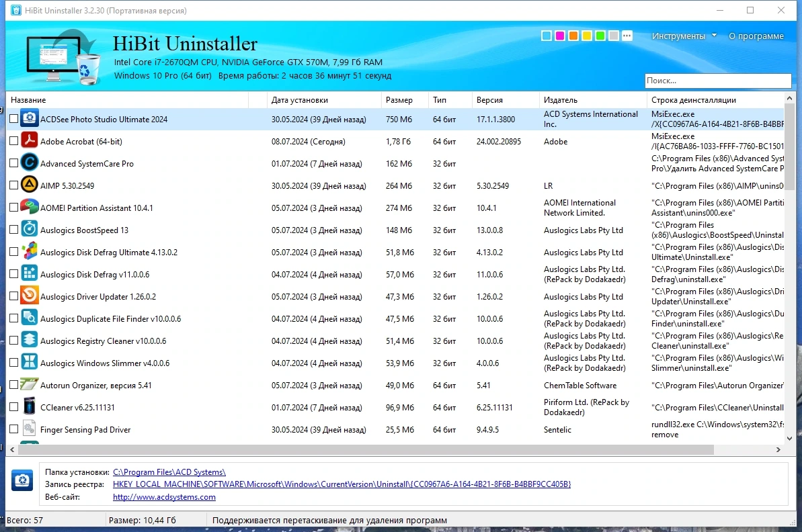Image resolution: width=802 pixels, height=532 pixels.
Task: Click the Auslogics Disk Defrag v11 icon
Action: tap(29, 274)
